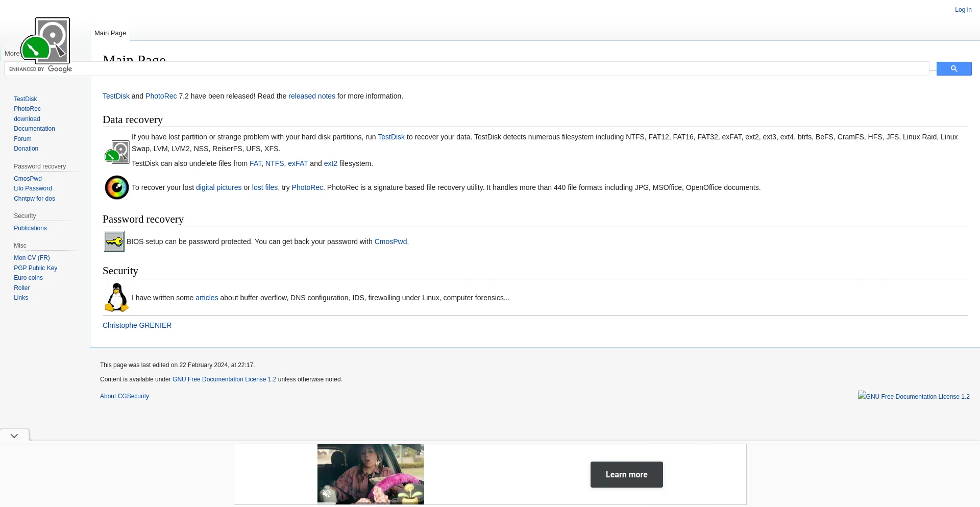Open Chntpw for dos link
This screenshot has height=507, width=980.
tap(34, 199)
